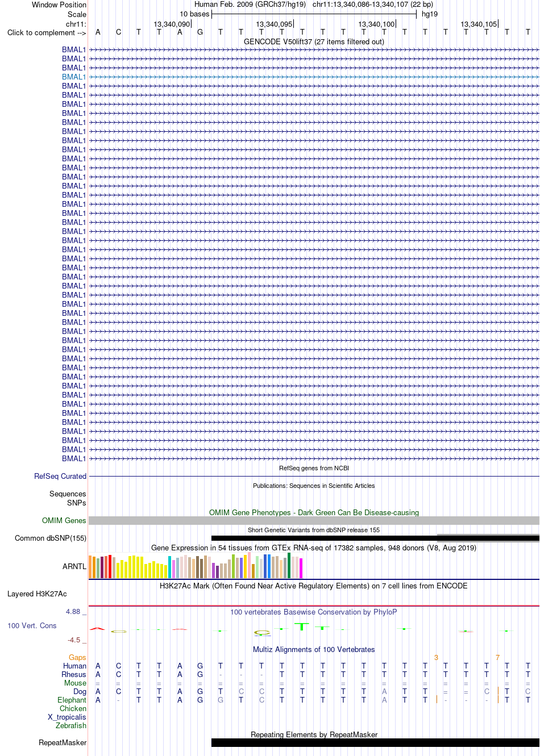Click the Gaps label in Multiz alignment
Image resolution: width=540 pixels, height=756 pixels.
pos(77,657)
